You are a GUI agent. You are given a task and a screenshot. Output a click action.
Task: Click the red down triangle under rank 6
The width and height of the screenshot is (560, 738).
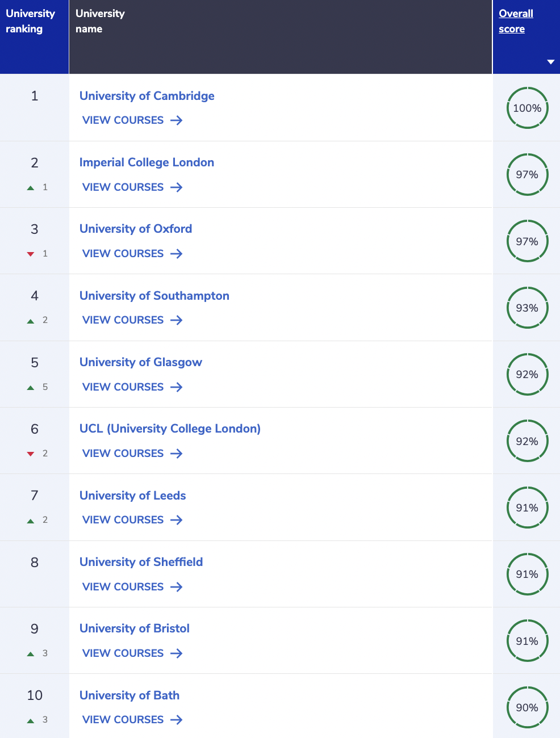31,454
